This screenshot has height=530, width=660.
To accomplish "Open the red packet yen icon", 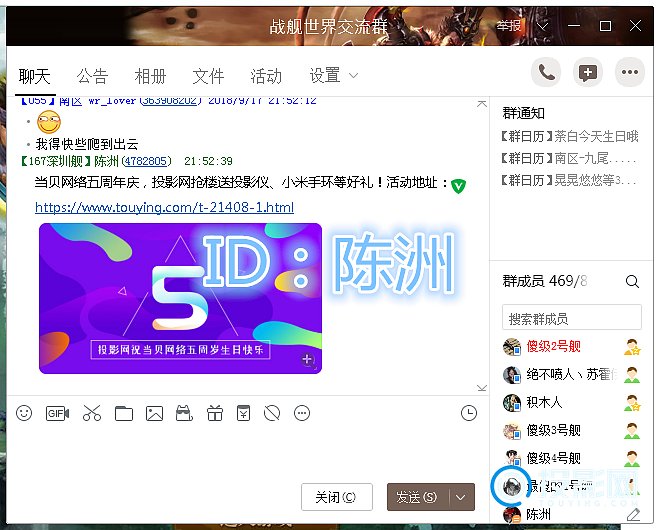I will (243, 413).
